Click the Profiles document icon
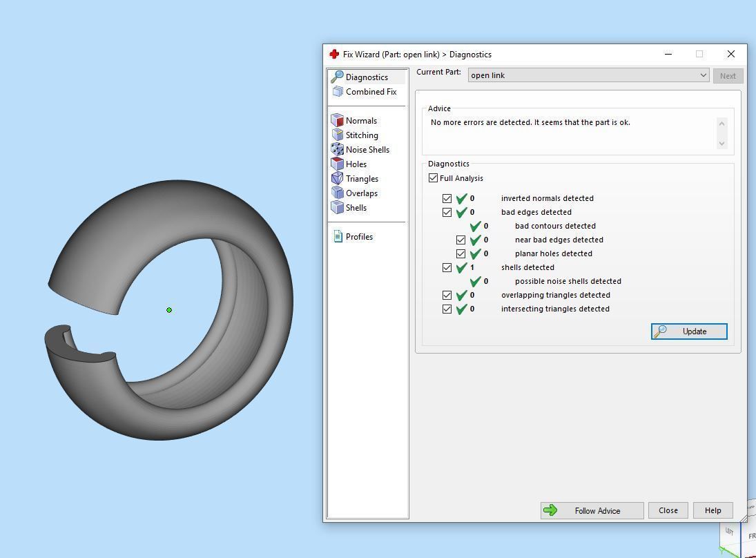This screenshot has width=756, height=558. point(338,236)
